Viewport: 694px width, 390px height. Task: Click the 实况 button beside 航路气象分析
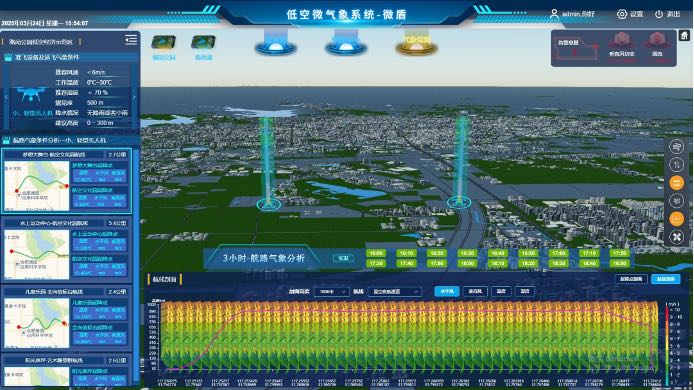click(343, 258)
